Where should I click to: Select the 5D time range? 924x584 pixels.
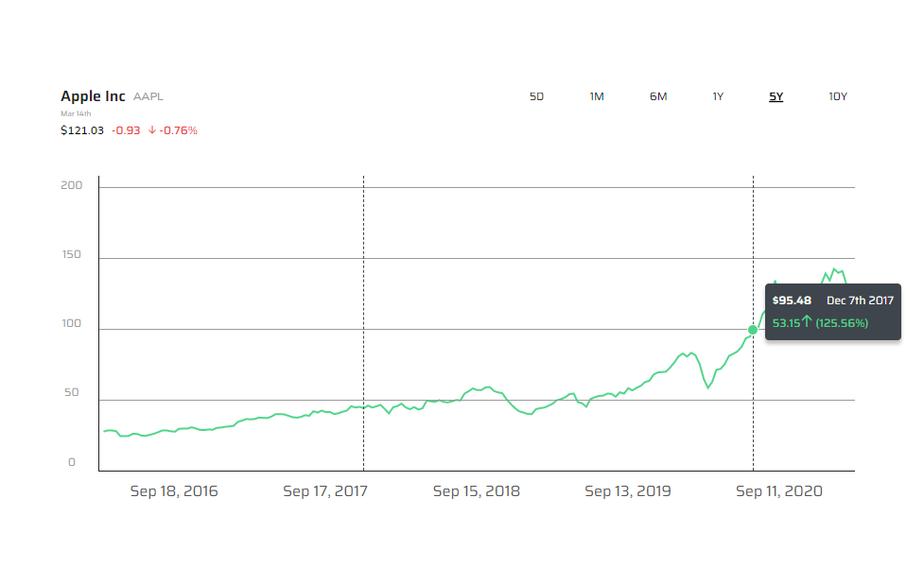tap(536, 96)
